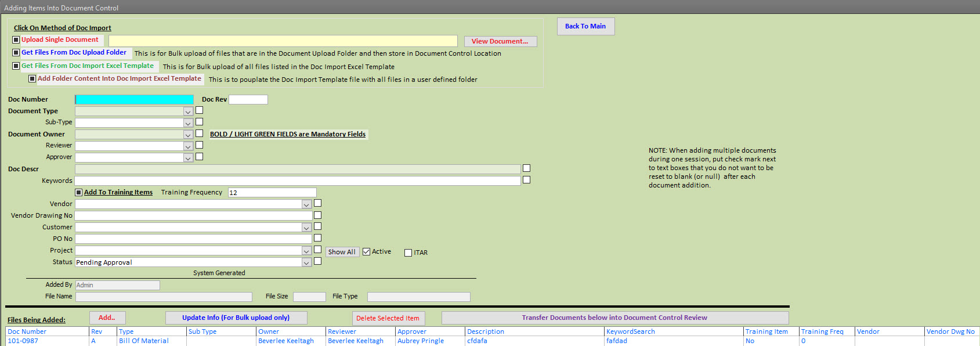This screenshot has width=980, height=346.
Task: Click the red Add.. button
Action: tap(107, 318)
